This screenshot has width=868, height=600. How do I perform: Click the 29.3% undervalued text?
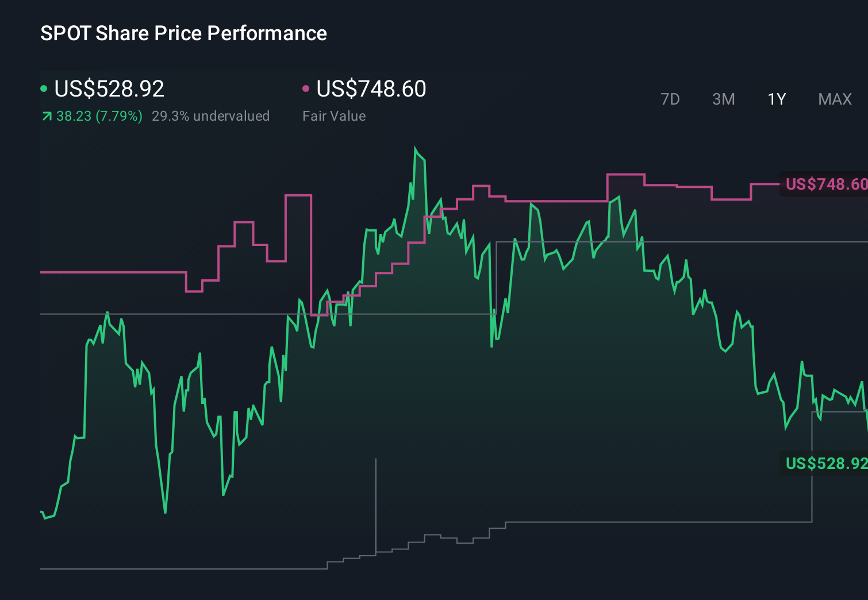pyautogui.click(x=210, y=116)
